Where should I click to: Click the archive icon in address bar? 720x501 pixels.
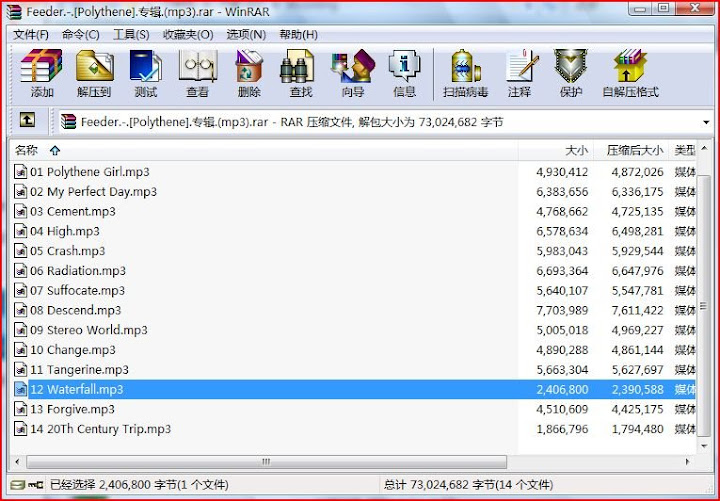click(x=68, y=122)
